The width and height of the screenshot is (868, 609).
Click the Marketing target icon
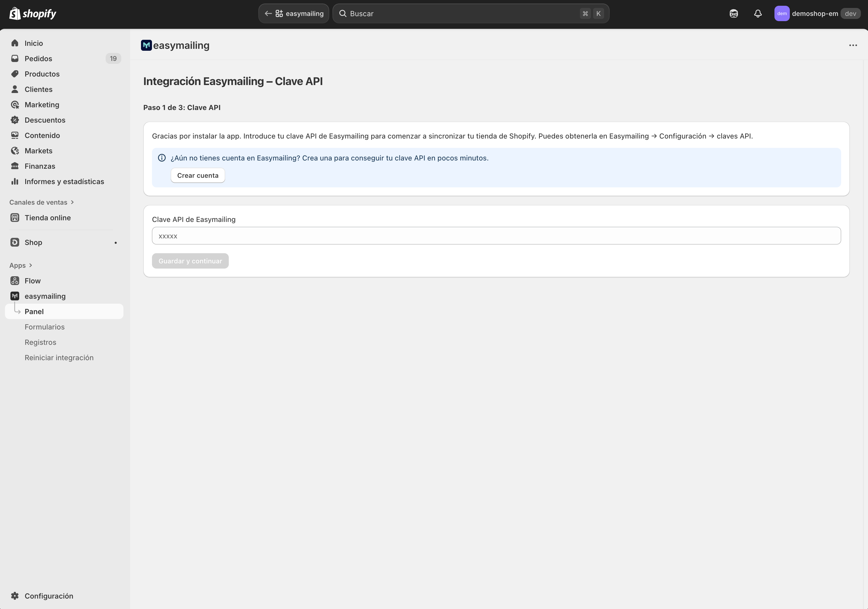pos(15,105)
